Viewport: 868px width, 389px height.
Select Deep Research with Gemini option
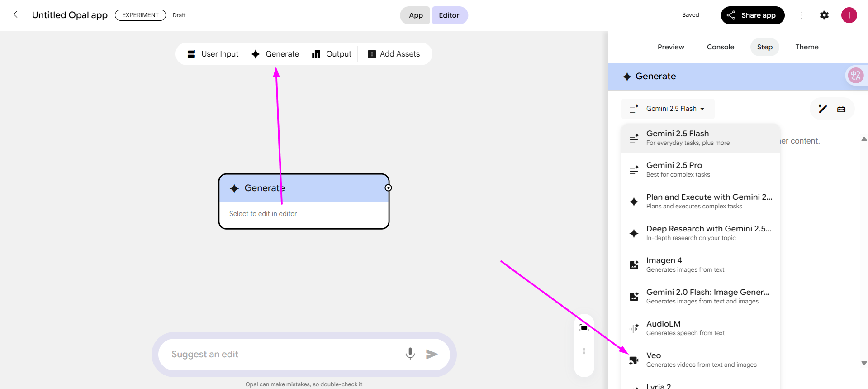click(x=701, y=233)
